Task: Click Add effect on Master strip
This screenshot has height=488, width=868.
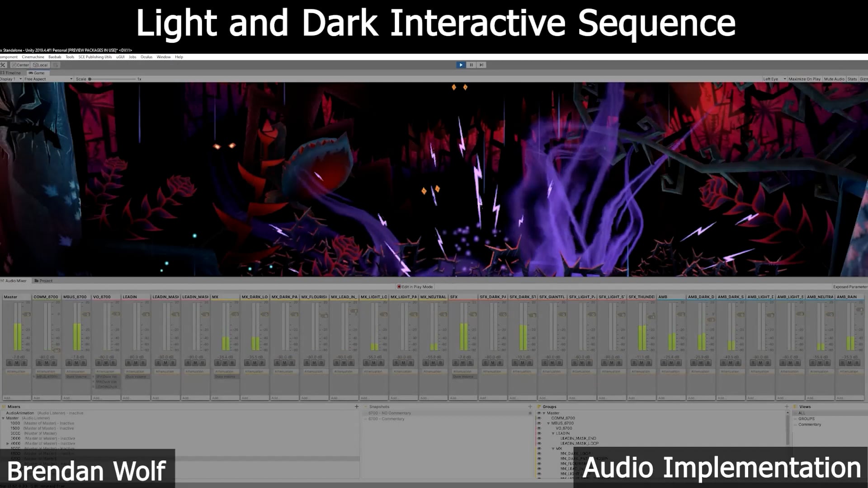Action: coord(16,398)
